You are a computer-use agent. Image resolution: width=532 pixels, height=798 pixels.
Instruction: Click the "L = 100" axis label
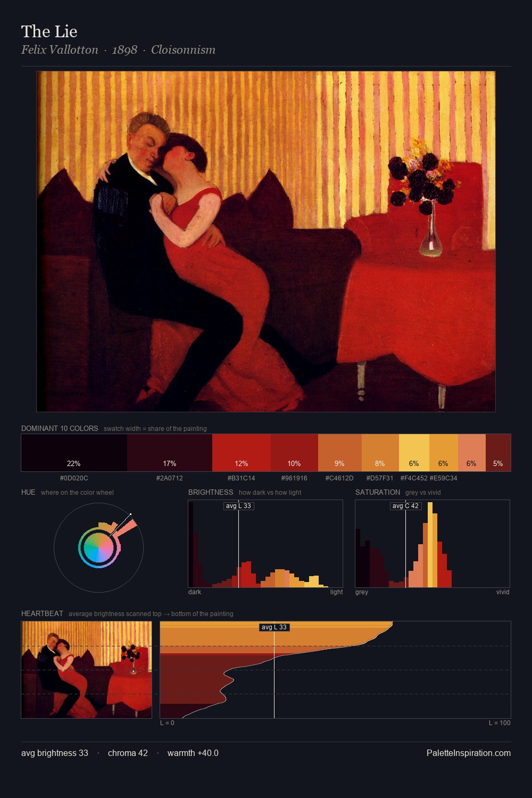(x=500, y=723)
